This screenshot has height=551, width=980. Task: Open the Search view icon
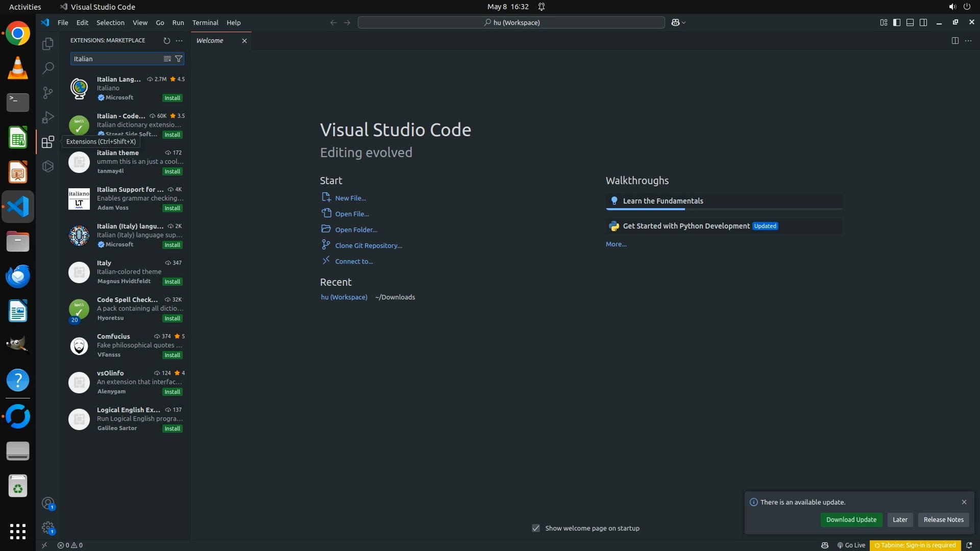[x=47, y=68]
